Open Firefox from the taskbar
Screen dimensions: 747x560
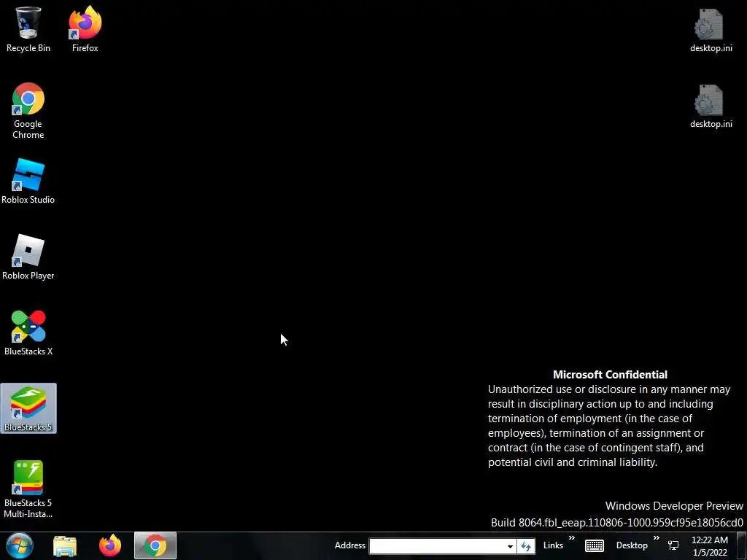(110, 545)
